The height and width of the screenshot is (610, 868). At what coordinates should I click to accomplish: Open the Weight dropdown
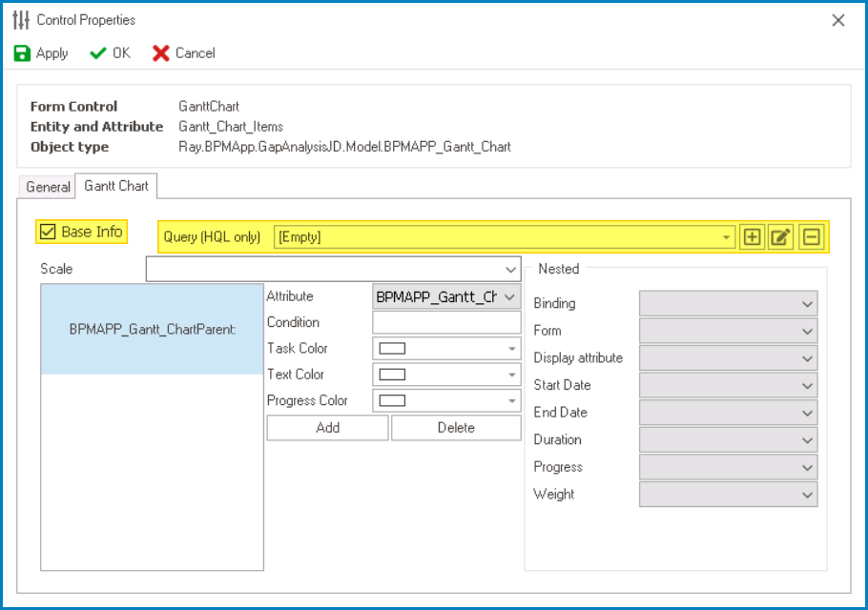[x=809, y=495]
